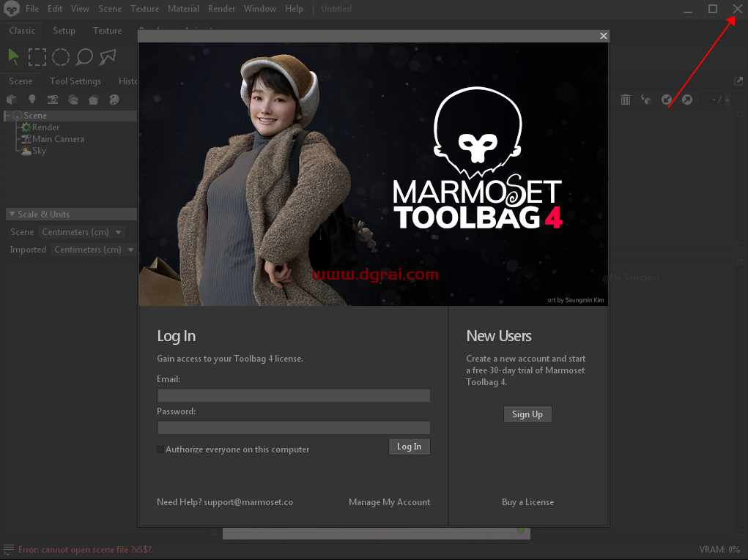Image resolution: width=748 pixels, height=560 pixels.
Task: Click the Buy a License link
Action: pyautogui.click(x=527, y=501)
